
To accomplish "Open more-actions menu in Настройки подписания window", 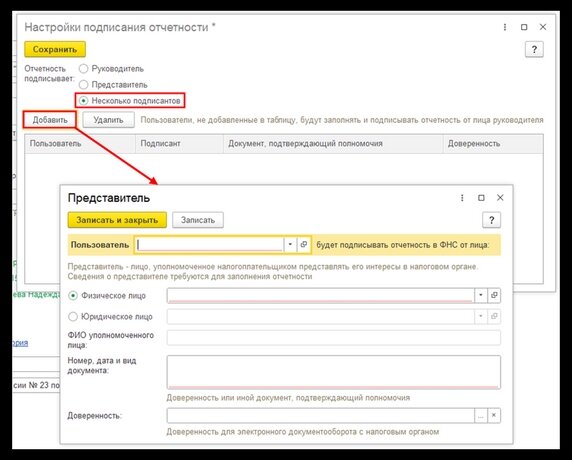I will point(505,27).
